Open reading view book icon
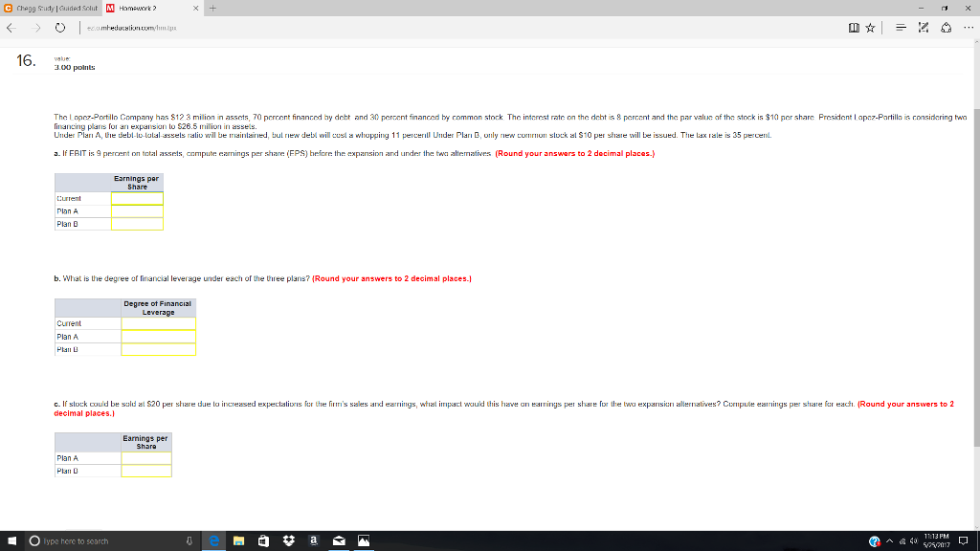This screenshot has width=980, height=551. (x=854, y=28)
